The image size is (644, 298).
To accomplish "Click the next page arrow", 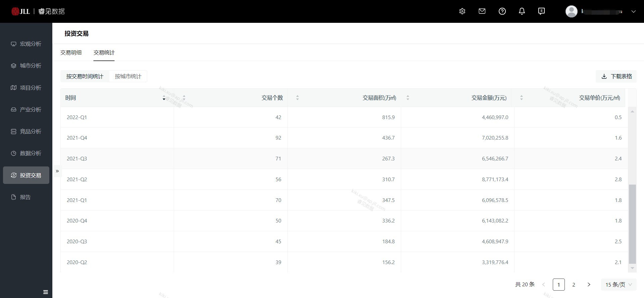I will tap(589, 285).
